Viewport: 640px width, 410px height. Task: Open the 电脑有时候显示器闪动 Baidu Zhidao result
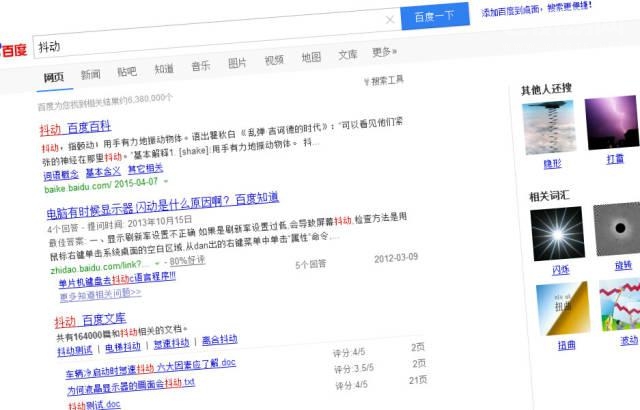(x=162, y=197)
